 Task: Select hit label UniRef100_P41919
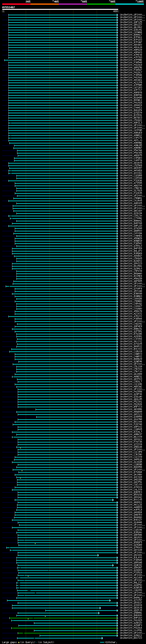click(x=131, y=65)
